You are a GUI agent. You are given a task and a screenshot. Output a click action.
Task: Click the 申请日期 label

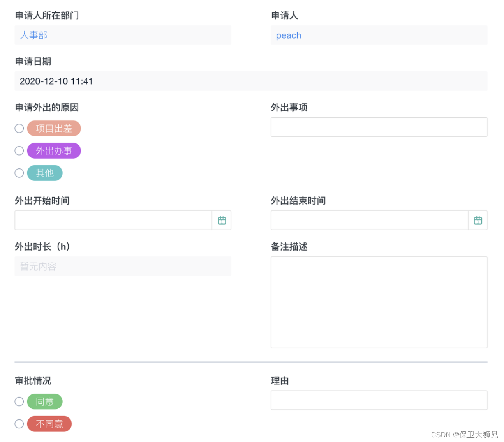pyautogui.click(x=33, y=62)
